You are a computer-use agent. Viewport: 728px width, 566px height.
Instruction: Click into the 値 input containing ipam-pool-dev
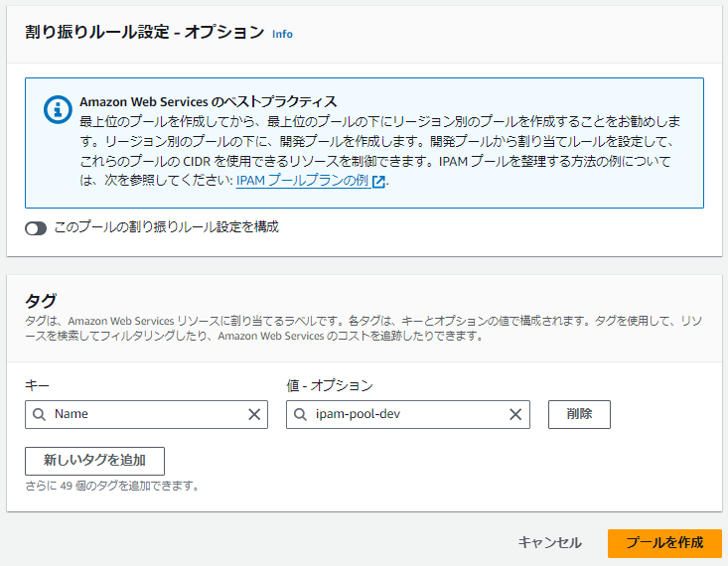coord(407,414)
